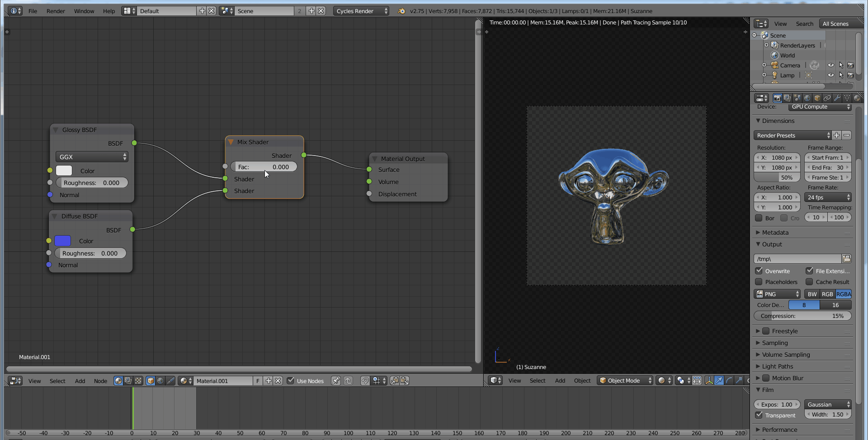Screen dimensions: 868x440
Task: Open the Cycles Render engine dropdown
Action: [361, 10]
